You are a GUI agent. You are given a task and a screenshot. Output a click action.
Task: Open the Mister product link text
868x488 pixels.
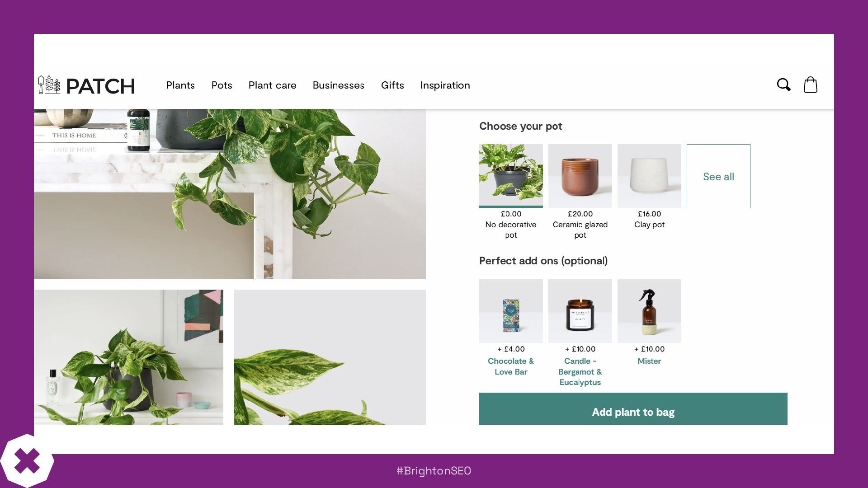[649, 361]
